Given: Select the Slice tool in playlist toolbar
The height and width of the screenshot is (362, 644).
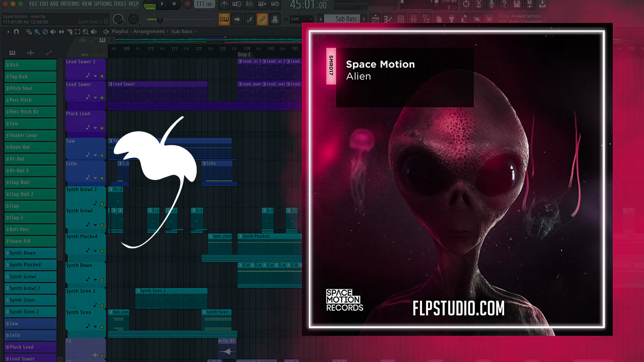Looking at the screenshot, I should click(69, 32).
